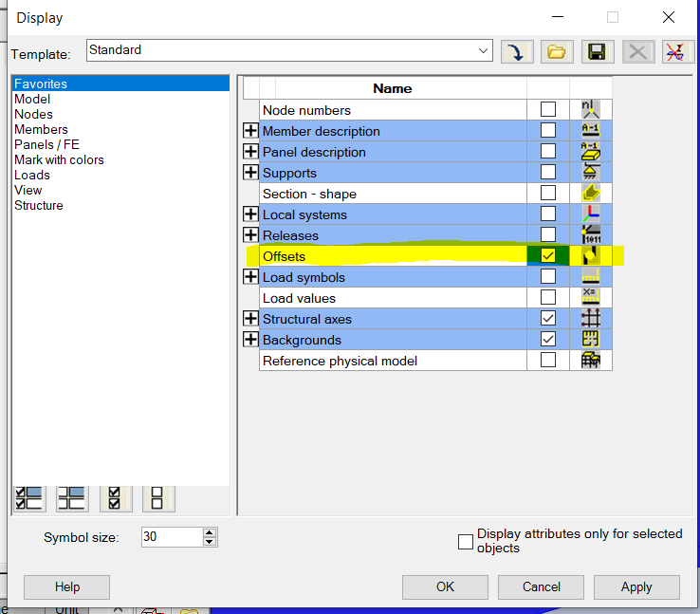Image resolution: width=700 pixels, height=614 pixels.
Task: Enable Load symbols checkbox
Action: 548,276
